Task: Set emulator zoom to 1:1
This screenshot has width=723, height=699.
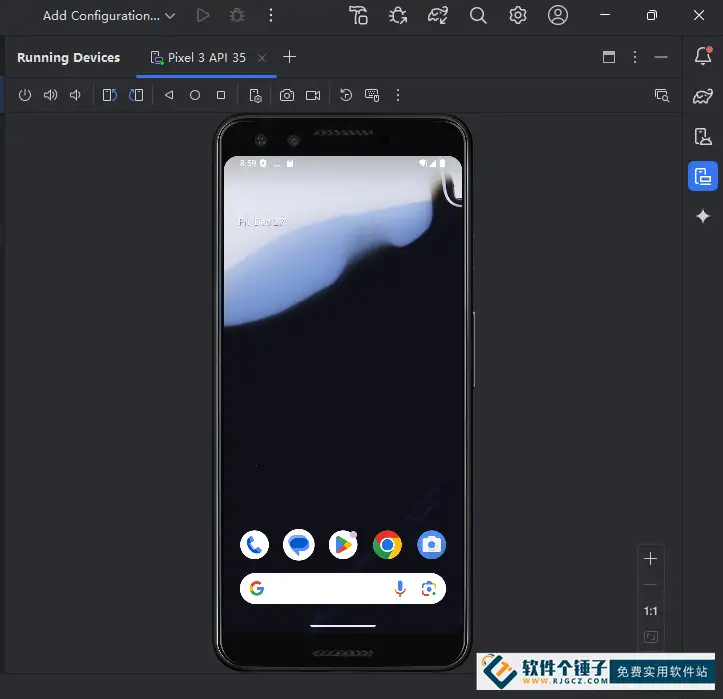Action: click(650, 611)
